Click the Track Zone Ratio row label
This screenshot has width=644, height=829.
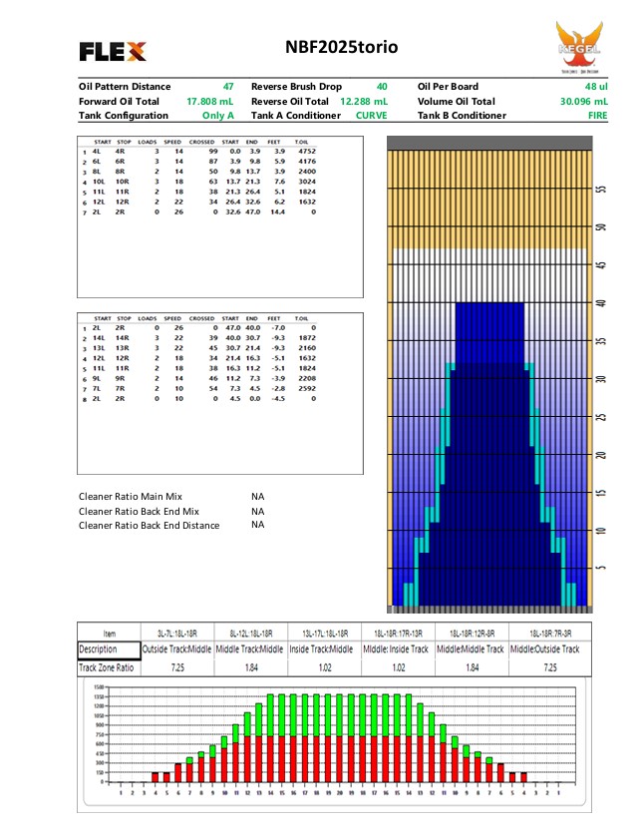click(x=108, y=665)
